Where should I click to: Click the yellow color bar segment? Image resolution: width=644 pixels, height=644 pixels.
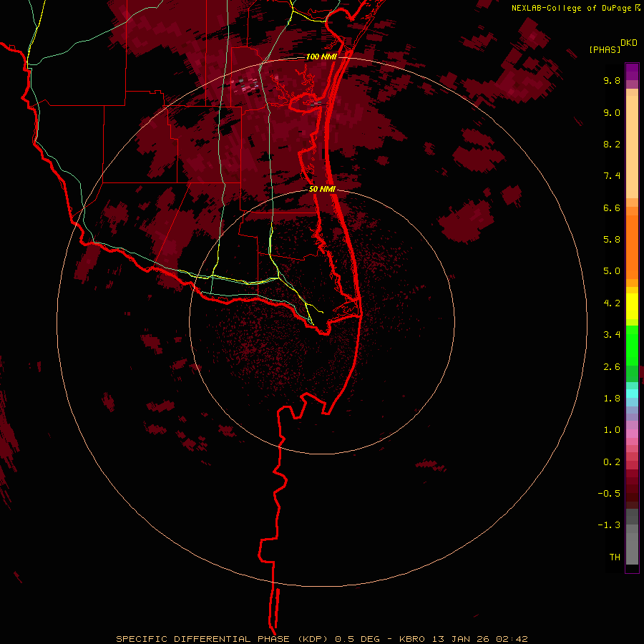[632, 306]
